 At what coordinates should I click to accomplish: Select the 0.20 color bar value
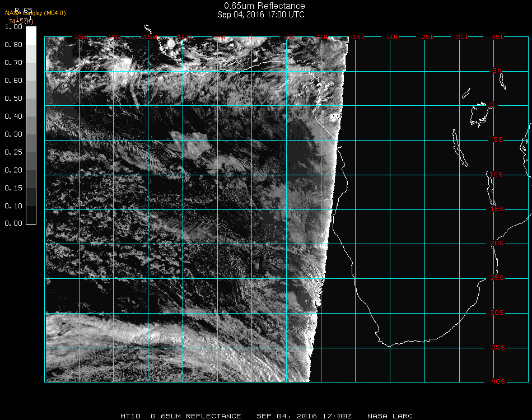(13, 170)
